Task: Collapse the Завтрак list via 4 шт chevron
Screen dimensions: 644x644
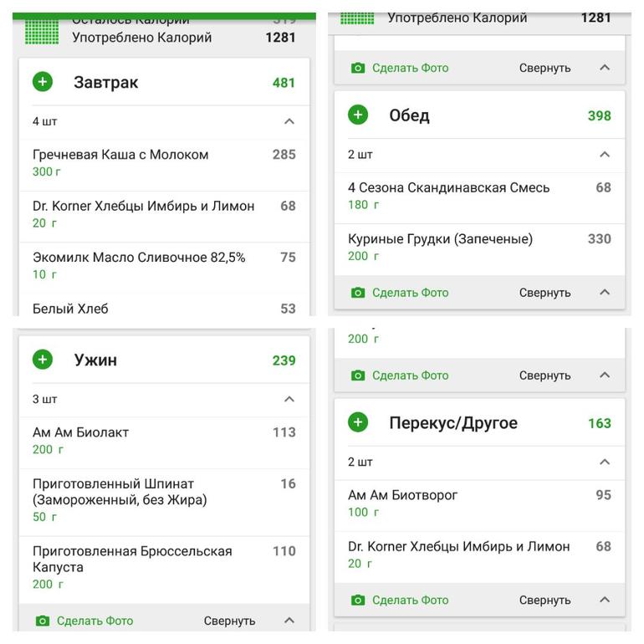Action: [289, 121]
